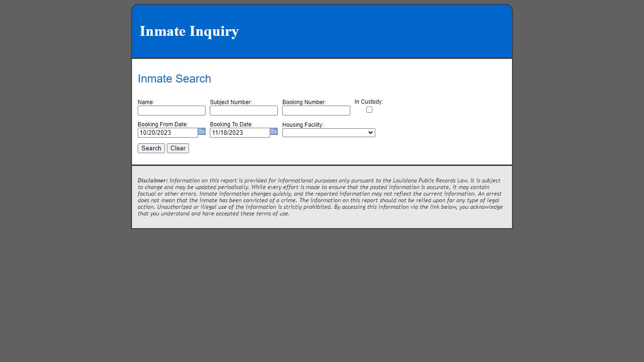644x362 pixels.
Task: Click the Disclaimer paragraph text
Action: [x=321, y=197]
